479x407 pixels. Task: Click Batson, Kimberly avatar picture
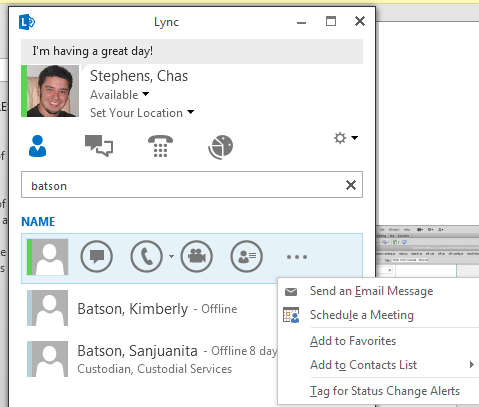(x=47, y=308)
